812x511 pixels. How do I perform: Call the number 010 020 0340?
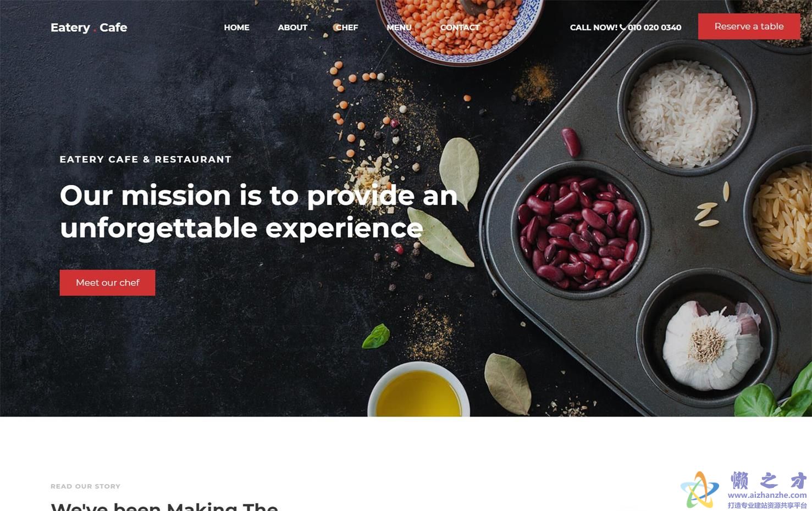coord(654,27)
